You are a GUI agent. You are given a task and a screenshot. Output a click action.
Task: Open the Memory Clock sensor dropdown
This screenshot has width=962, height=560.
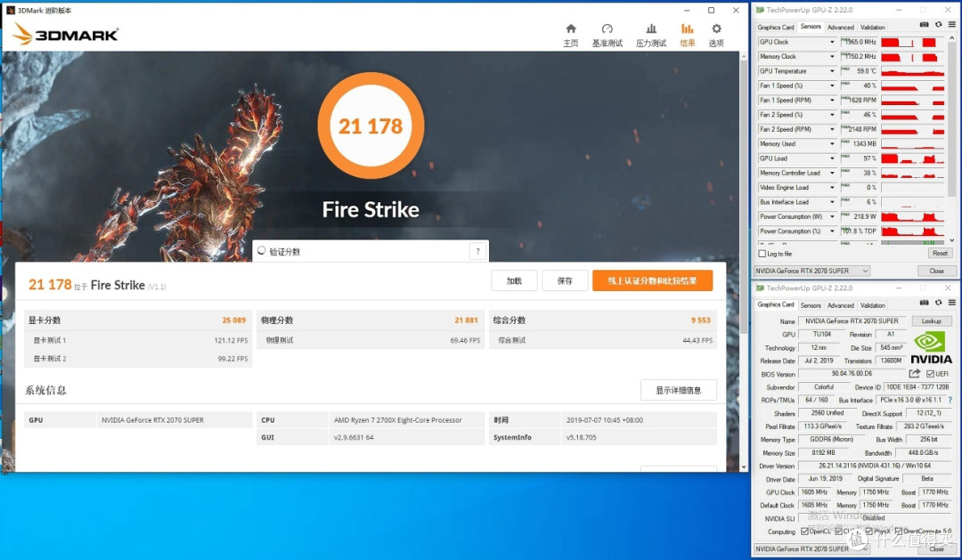[x=833, y=56]
